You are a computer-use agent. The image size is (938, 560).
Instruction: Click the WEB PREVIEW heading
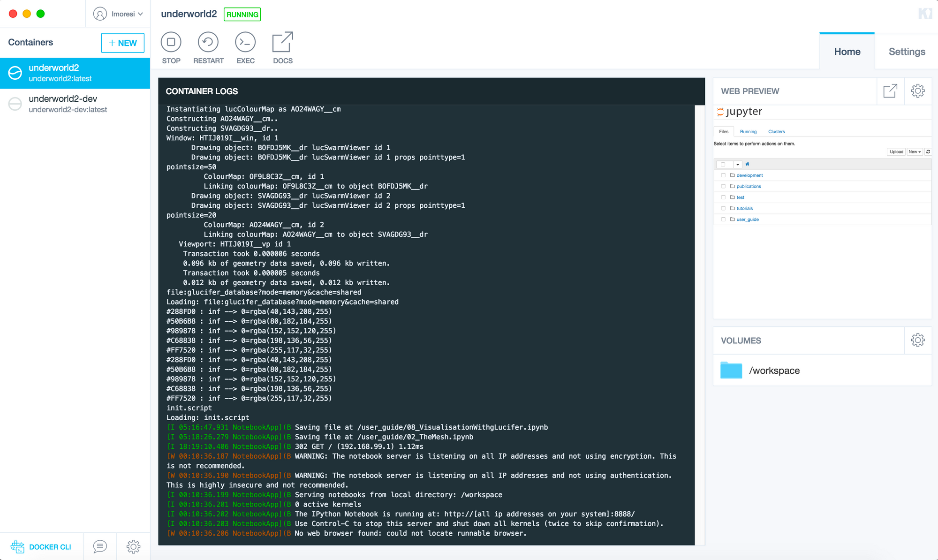(x=750, y=91)
